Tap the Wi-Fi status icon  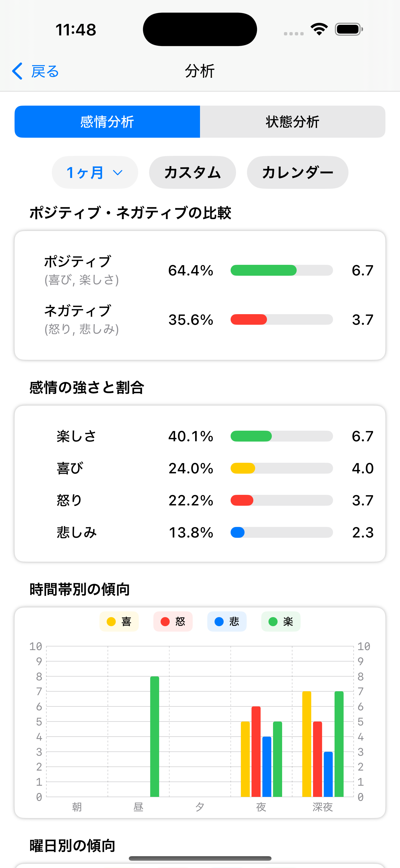[318, 29]
